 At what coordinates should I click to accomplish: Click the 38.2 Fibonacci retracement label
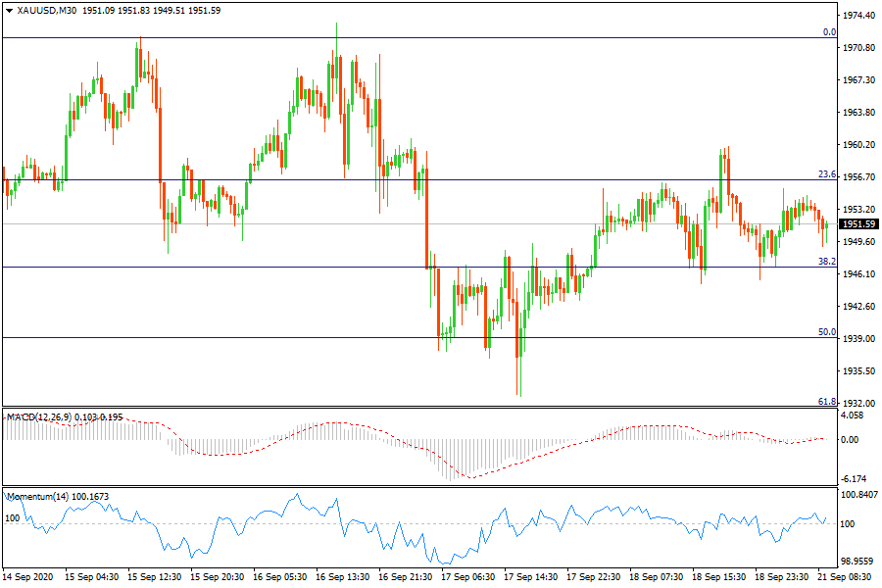[x=826, y=262]
